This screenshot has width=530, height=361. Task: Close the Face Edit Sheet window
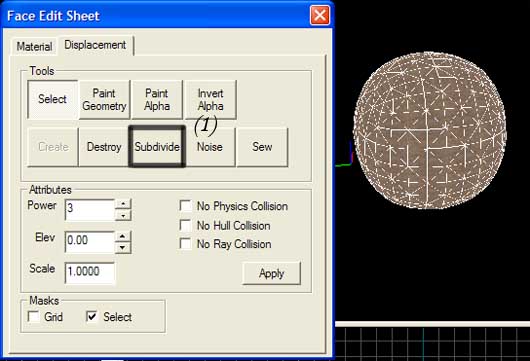319,15
